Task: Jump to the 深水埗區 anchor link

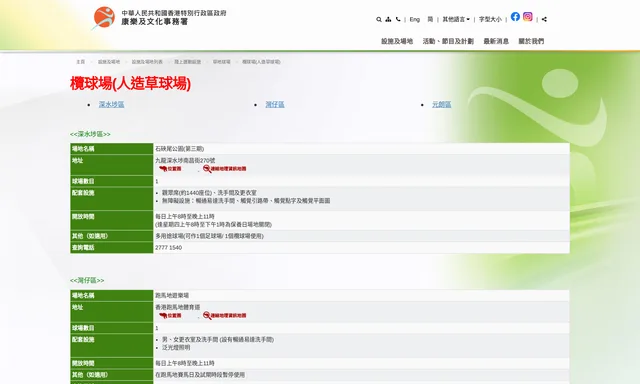Action: tap(111, 104)
